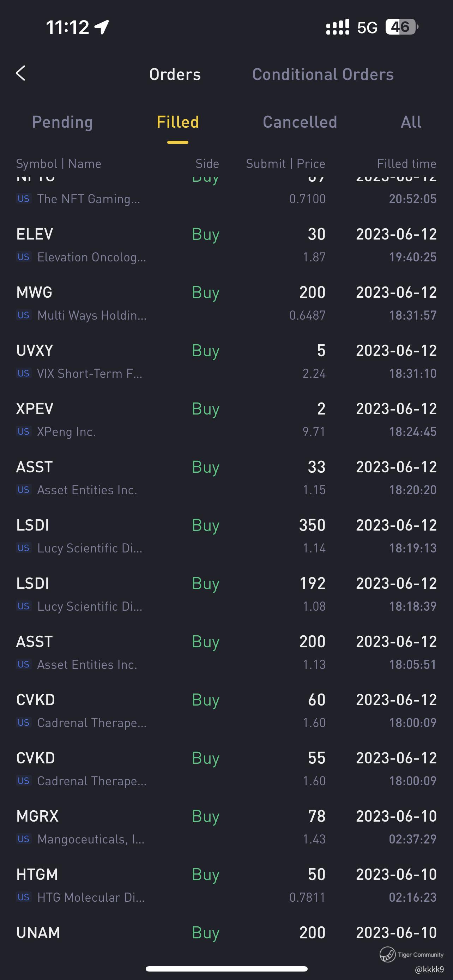This screenshot has width=453, height=980.
Task: Open the HTGM order entry
Action: [x=226, y=885]
